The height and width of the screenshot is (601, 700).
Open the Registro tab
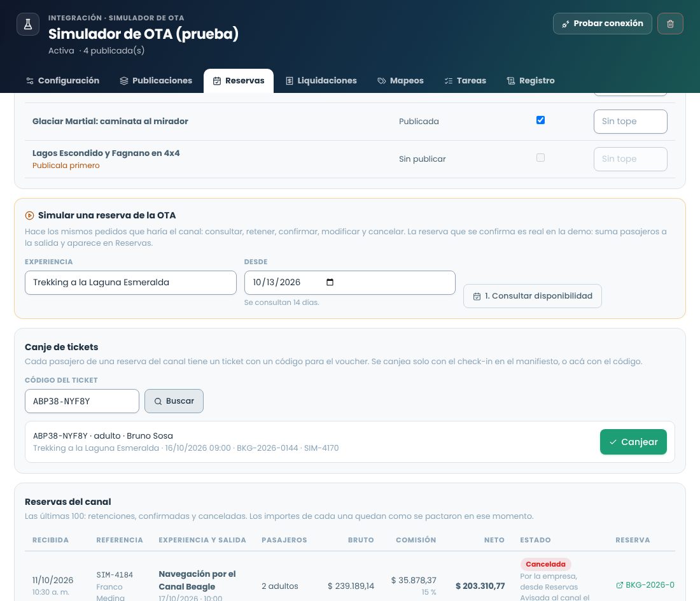point(530,81)
